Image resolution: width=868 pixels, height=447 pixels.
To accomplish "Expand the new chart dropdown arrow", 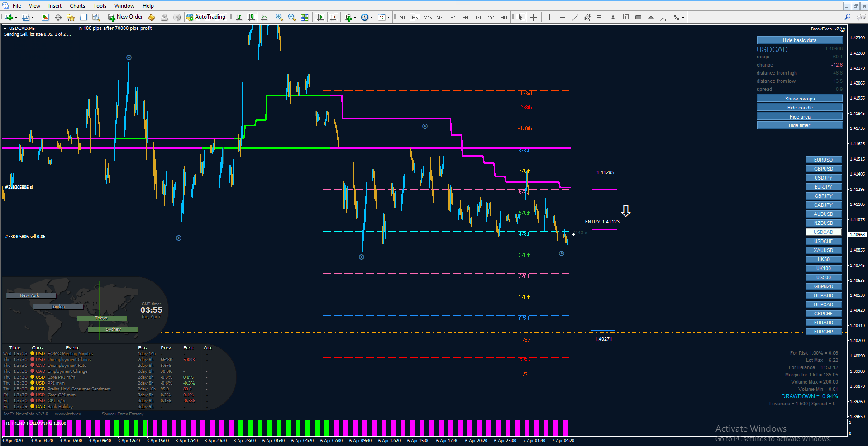I will 16,17.
